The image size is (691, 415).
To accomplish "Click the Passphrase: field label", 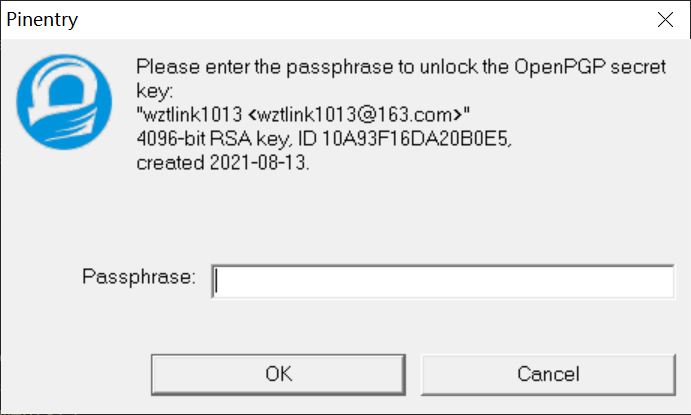I will pyautogui.click(x=139, y=277).
